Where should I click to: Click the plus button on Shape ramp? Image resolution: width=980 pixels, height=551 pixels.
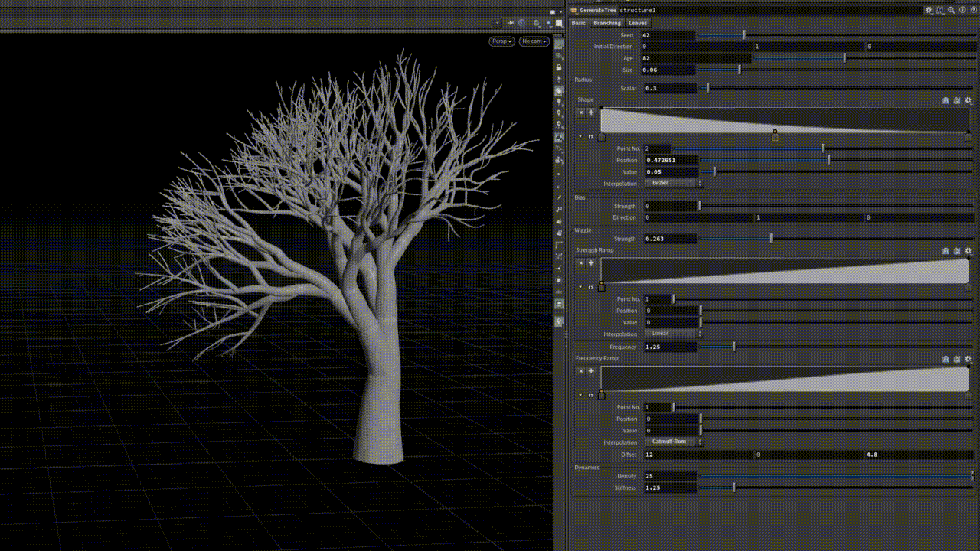point(591,112)
